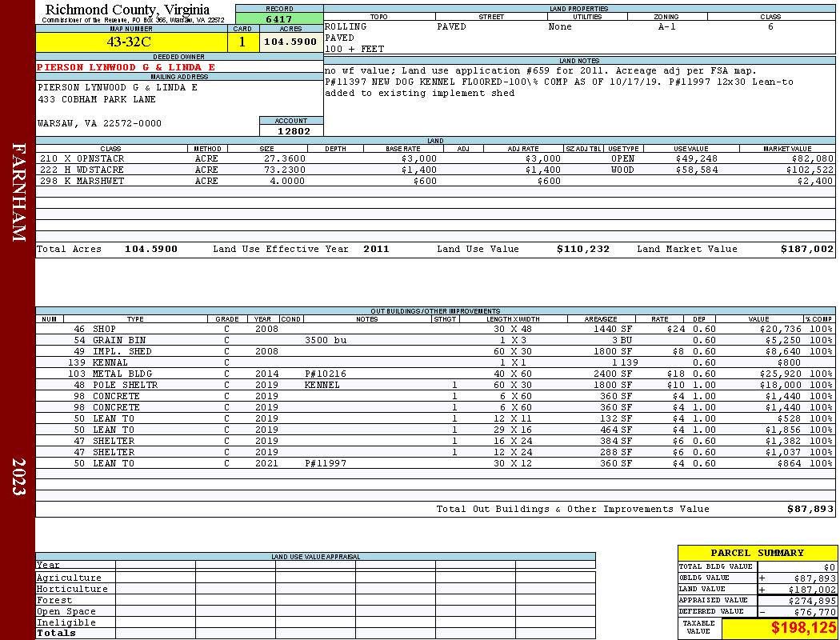Click the FARNHAM district label in sidebar
Viewport: 840px width, 640px height.
pyautogui.click(x=18, y=192)
